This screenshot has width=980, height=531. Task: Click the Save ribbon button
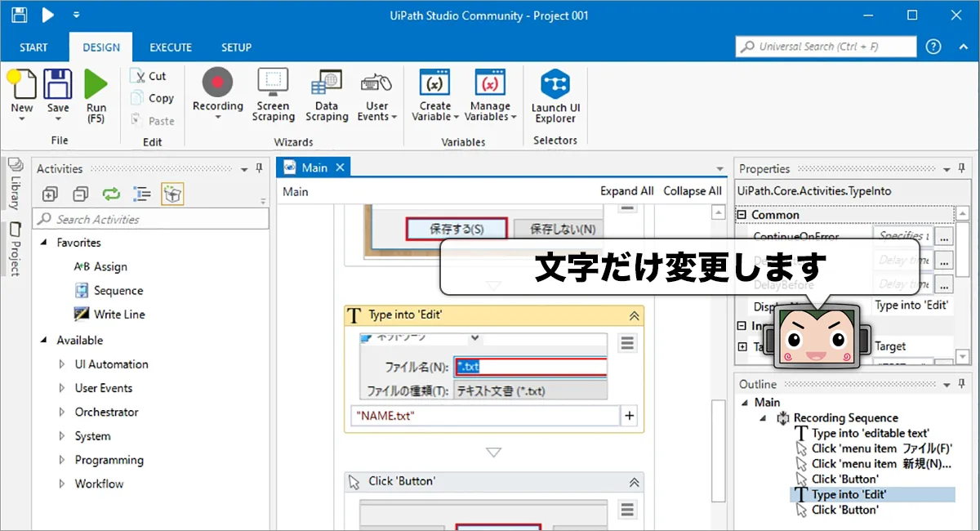pyautogui.click(x=58, y=96)
